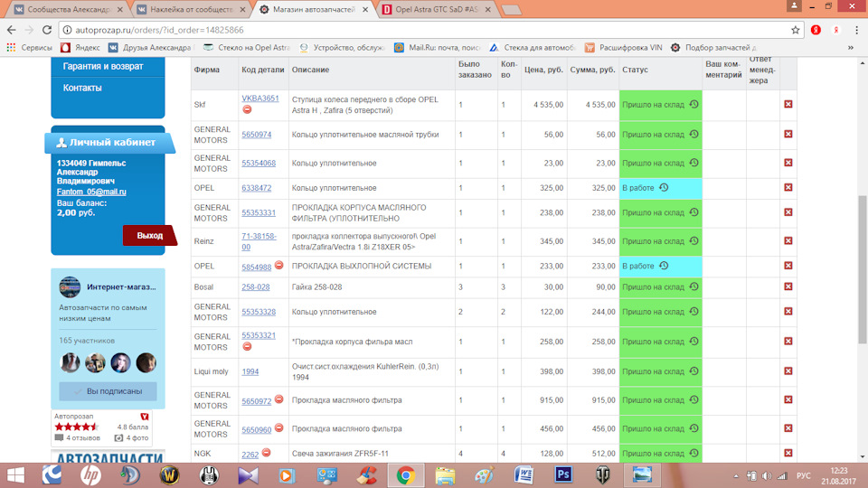The height and width of the screenshot is (488, 868).
Task: Open Интернет-магаз... community widget title
Action: [121, 286]
